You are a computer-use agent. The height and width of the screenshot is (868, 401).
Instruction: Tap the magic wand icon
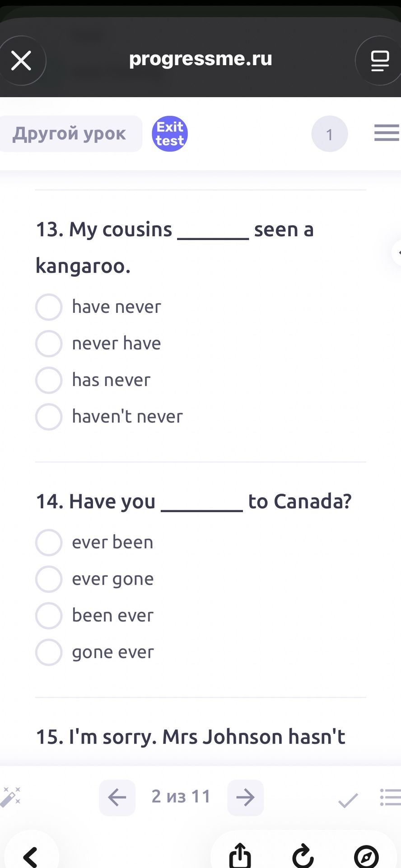point(11,797)
